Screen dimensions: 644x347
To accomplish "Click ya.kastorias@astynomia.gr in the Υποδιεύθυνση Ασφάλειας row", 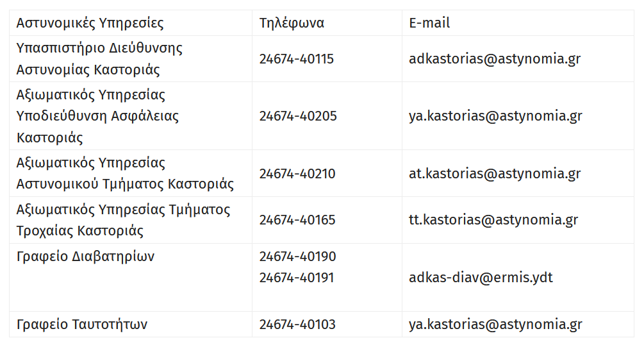I will pos(495,116).
